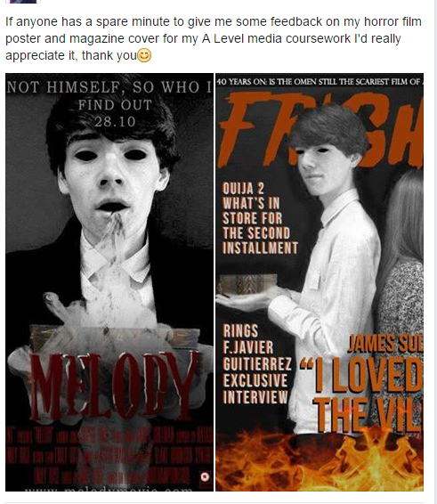Image resolution: width=437 pixels, height=504 pixels.
Task: Click the 'I LOVED THE VIL' quote
Action: tap(361, 394)
